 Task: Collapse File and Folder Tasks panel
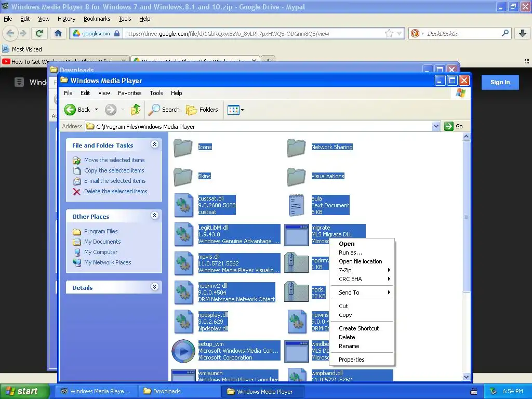(154, 144)
